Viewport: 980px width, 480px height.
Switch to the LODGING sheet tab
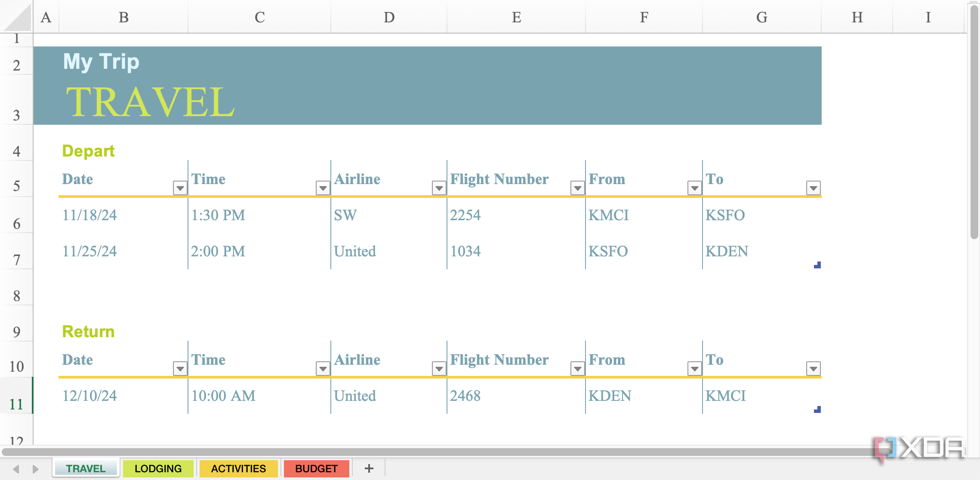[158, 468]
